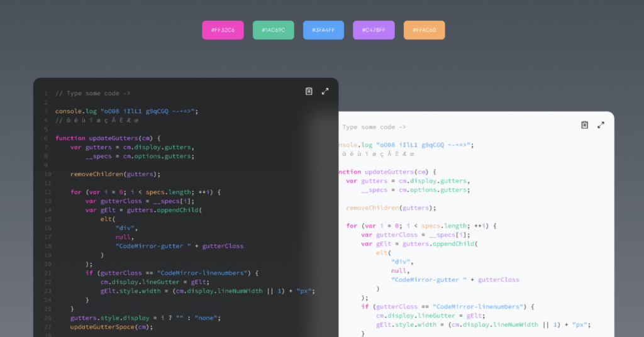This screenshot has height=337, width=644.
Task: Click line number 6 in the dark editor gutter
Action: [46, 138]
